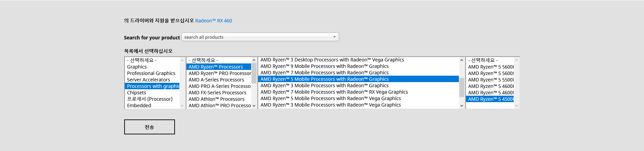644x151 pixels.
Task: Click down arrow of processor family list scrollbar
Action: point(254,106)
